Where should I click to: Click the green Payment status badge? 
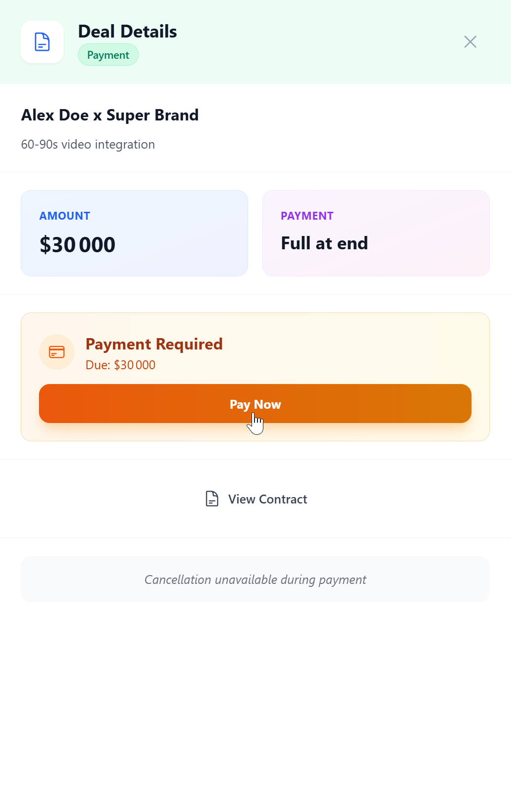[108, 55]
